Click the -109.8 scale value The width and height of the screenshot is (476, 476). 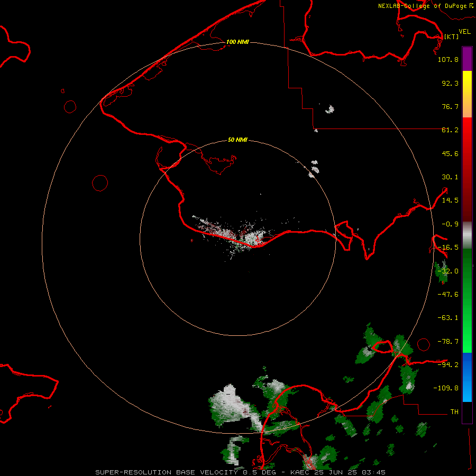point(446,388)
